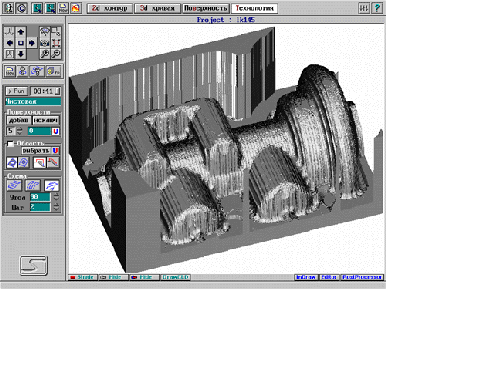Click the middle glasses view icon
Viewport: 500px width, 375px height.
(45, 43)
